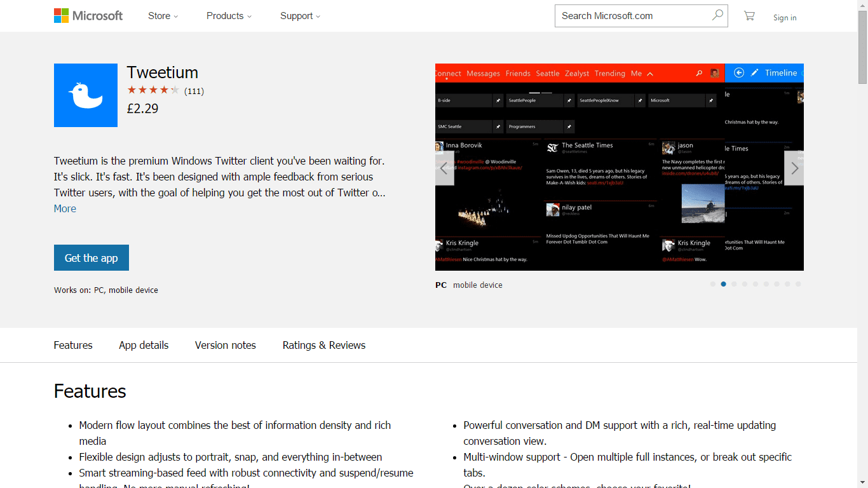Viewport: 868px width, 488px height.
Task: Click the Tweetium screenshot image
Action: pos(620,167)
